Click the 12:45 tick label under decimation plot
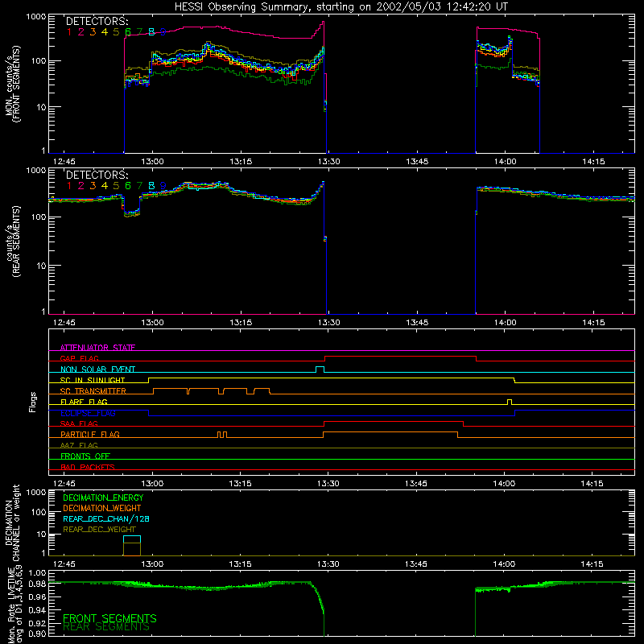Image resolution: width=644 pixels, height=644 pixels. 64,564
